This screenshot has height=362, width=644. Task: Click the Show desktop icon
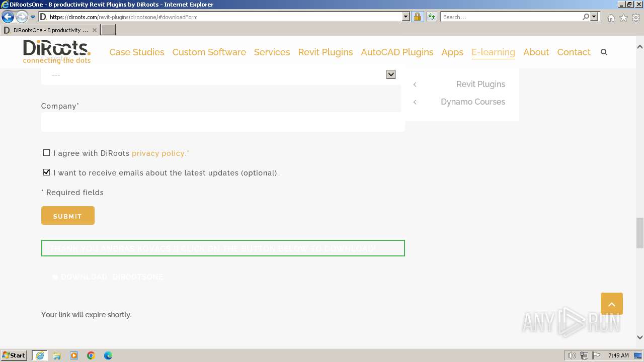coord(638,355)
